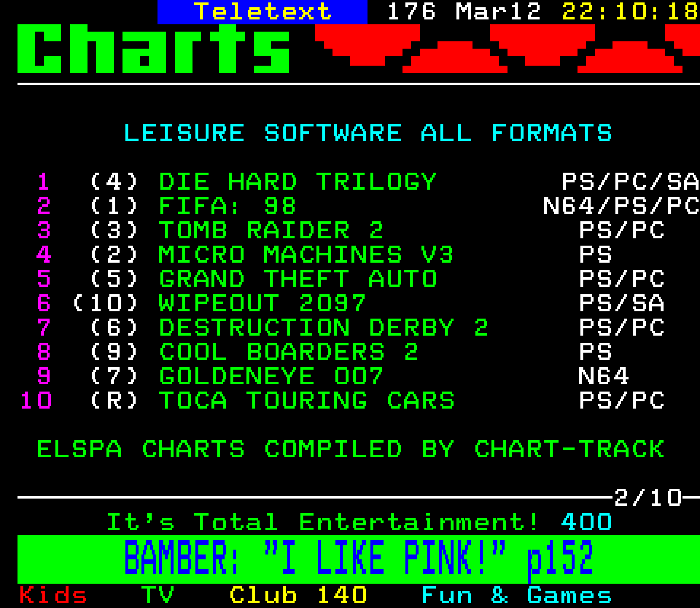Click the BAMBER "I LIKE PINK!" p152 banner
The image size is (700, 608).
click(359, 559)
